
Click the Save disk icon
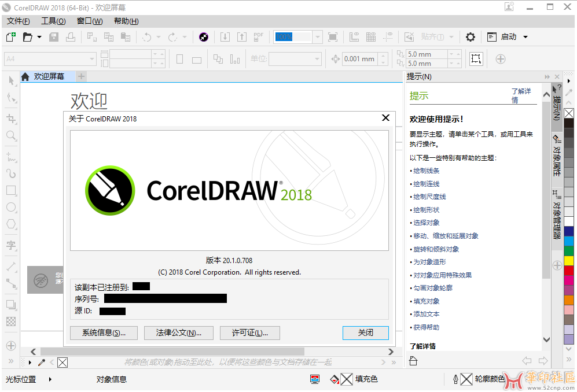54,37
